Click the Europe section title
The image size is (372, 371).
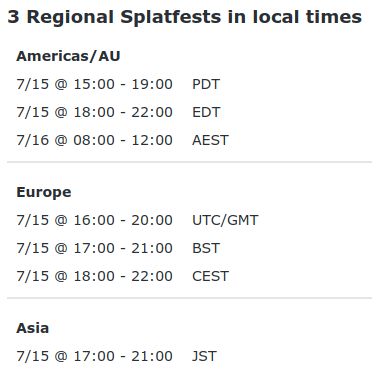click(44, 192)
